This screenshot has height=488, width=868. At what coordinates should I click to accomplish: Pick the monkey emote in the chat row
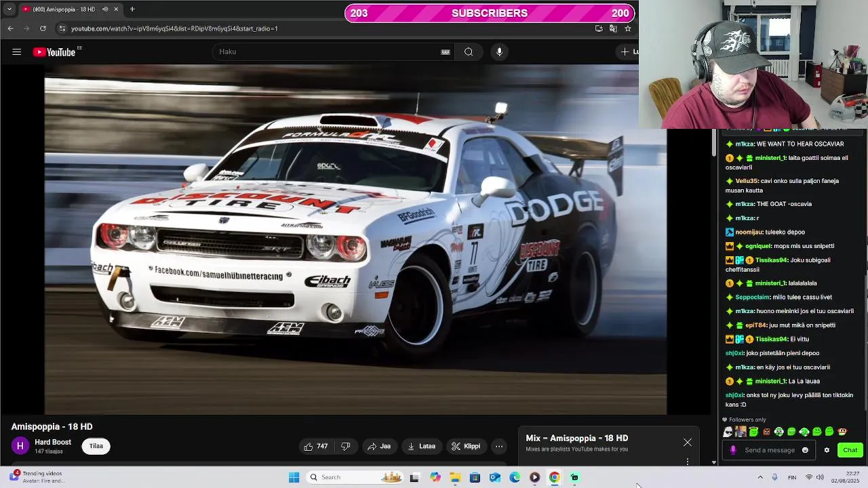coord(842,432)
